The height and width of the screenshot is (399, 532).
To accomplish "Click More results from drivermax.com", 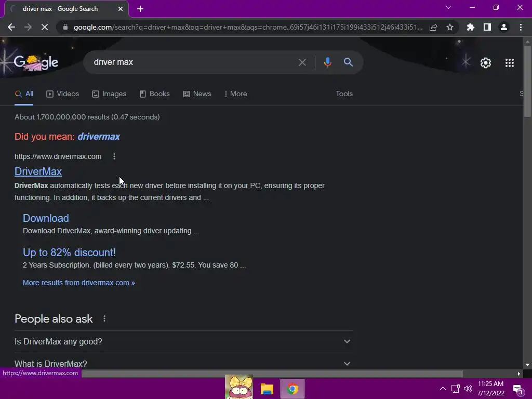I will click(x=79, y=283).
